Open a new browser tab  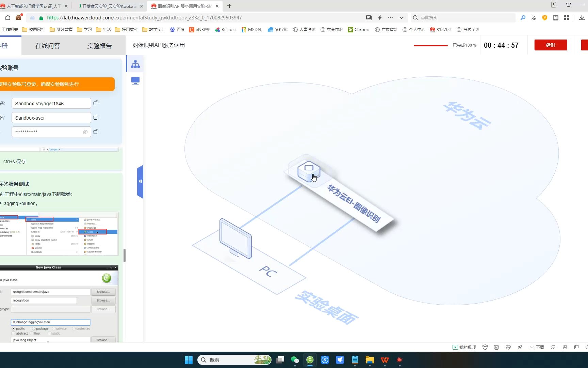(229, 6)
